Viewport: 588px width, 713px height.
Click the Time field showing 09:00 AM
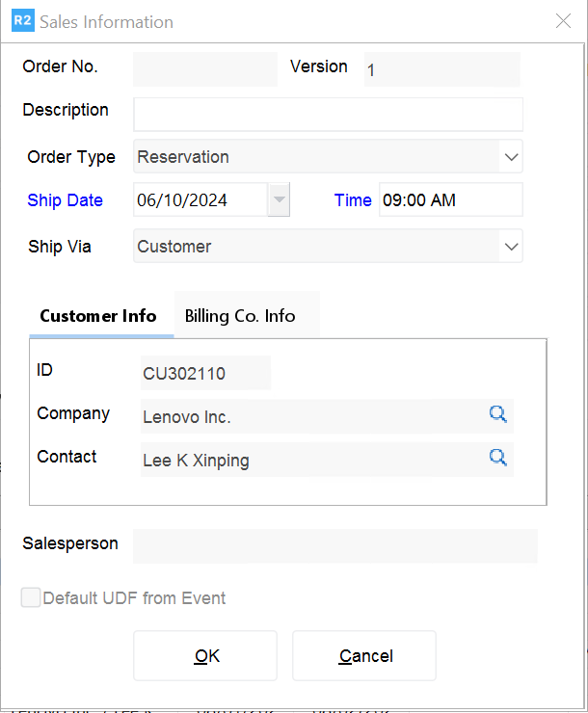pos(450,200)
